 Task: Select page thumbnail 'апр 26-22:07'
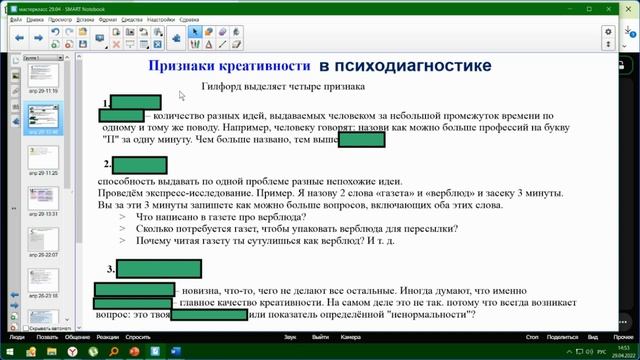coord(43,239)
